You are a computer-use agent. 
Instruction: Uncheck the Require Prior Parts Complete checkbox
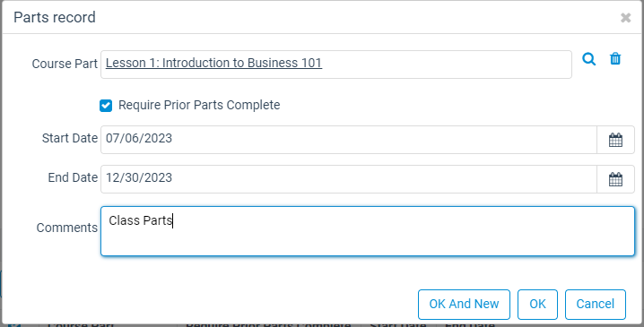click(106, 106)
